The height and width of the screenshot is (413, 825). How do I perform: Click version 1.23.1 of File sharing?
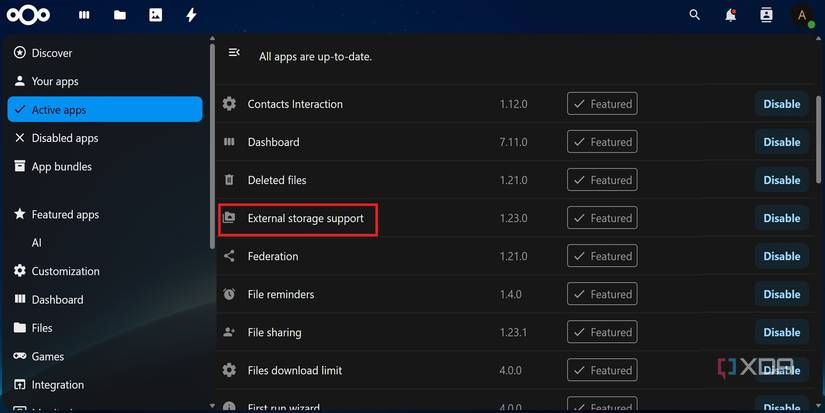tap(514, 333)
